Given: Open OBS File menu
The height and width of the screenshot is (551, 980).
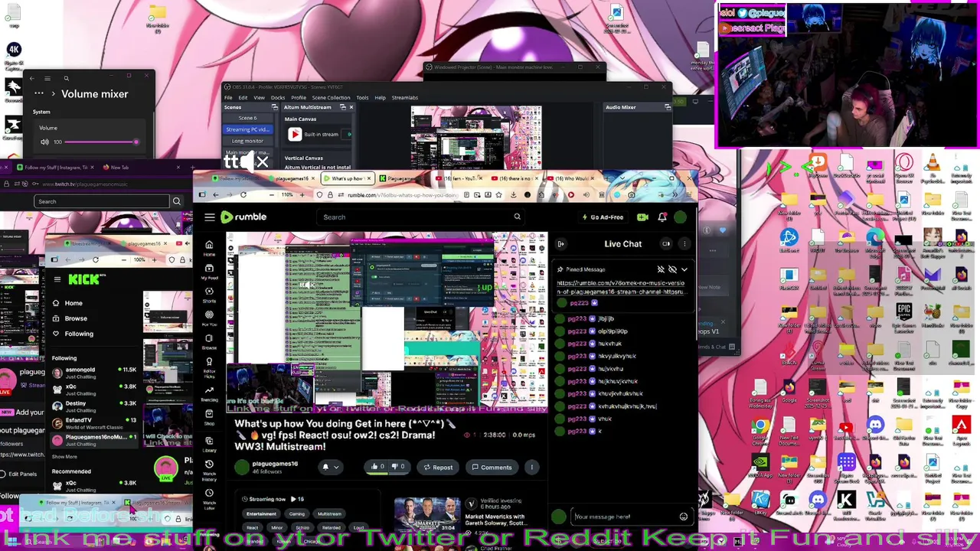Looking at the screenshot, I should (228, 97).
